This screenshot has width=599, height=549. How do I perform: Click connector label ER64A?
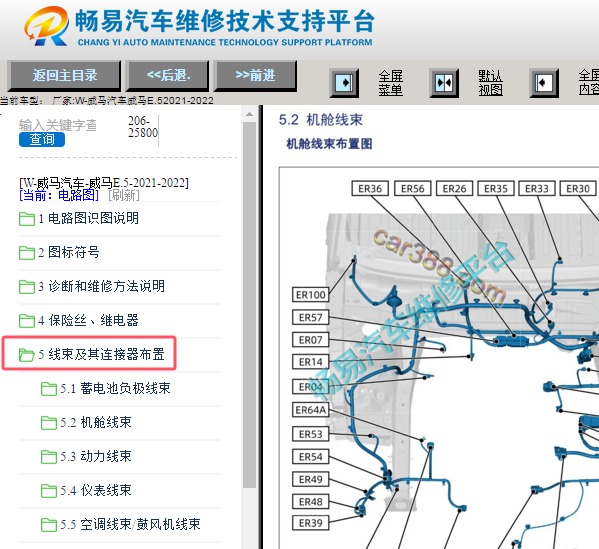pyautogui.click(x=311, y=410)
